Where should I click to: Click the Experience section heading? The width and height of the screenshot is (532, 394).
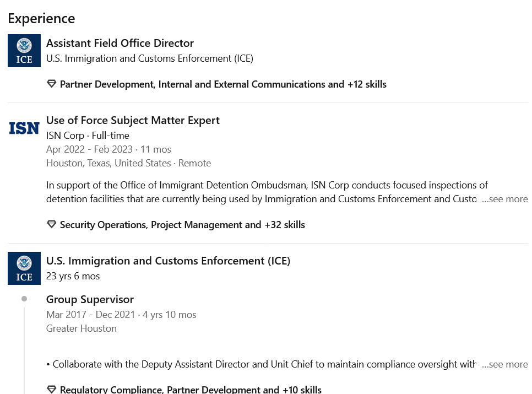(41, 18)
